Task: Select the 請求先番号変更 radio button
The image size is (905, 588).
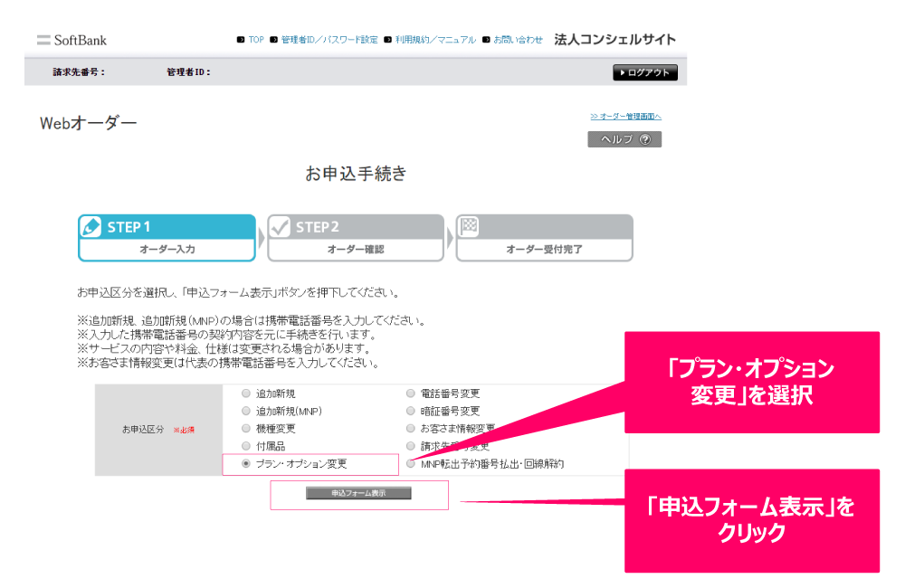Action: (410, 446)
